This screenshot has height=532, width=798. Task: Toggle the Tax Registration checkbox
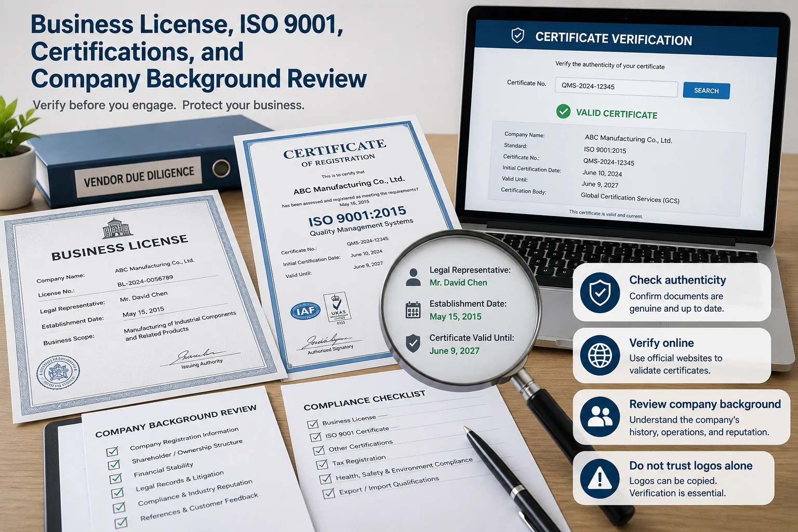pyautogui.click(x=322, y=464)
